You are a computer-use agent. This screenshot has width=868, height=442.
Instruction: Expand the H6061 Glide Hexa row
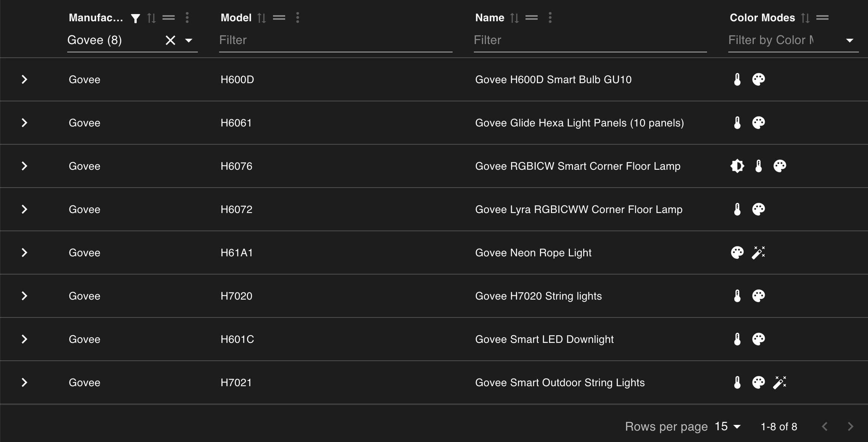[x=24, y=123]
